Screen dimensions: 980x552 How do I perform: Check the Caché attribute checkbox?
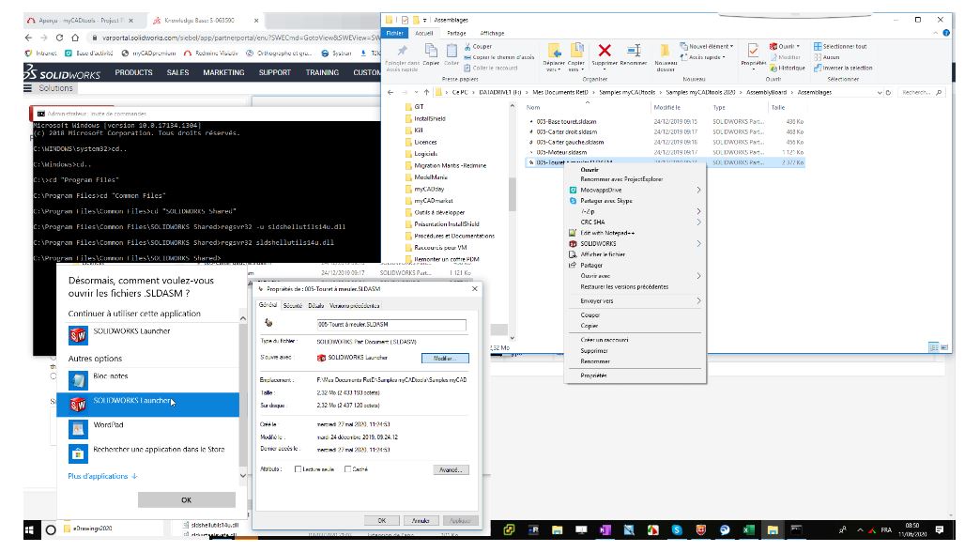coord(347,469)
